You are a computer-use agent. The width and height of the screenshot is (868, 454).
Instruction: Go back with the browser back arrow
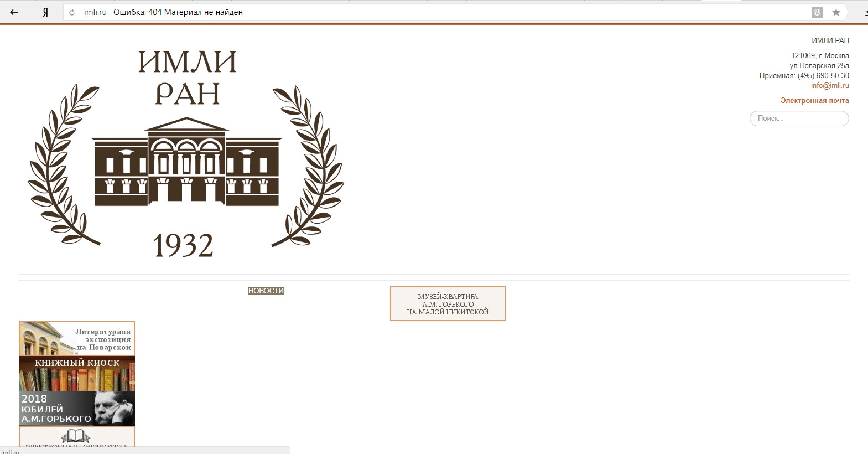(x=14, y=12)
